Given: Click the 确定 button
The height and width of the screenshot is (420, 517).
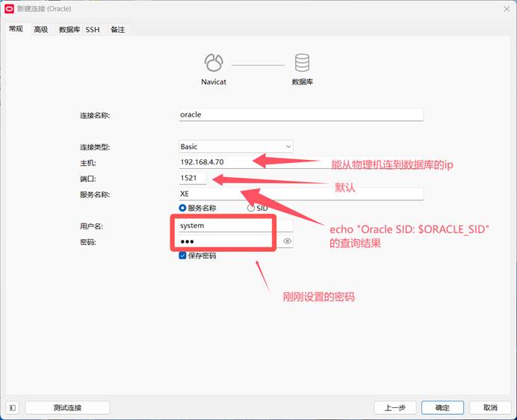Looking at the screenshot, I should (442, 408).
